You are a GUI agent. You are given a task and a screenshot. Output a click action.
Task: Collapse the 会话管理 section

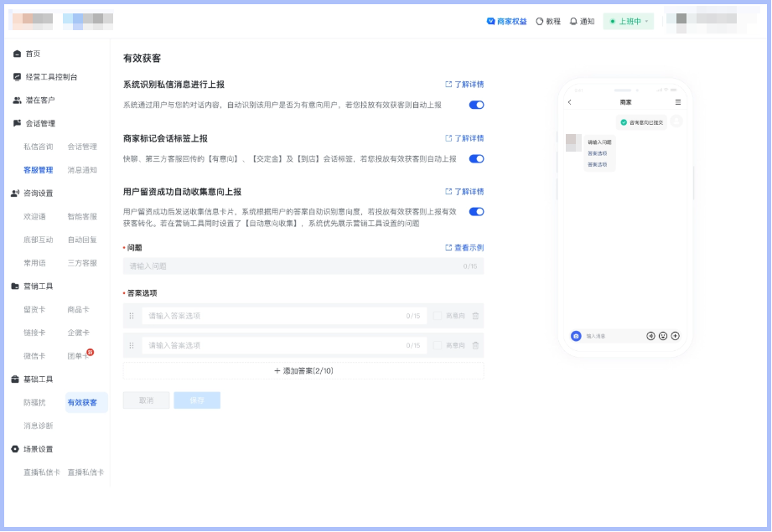tap(41, 123)
